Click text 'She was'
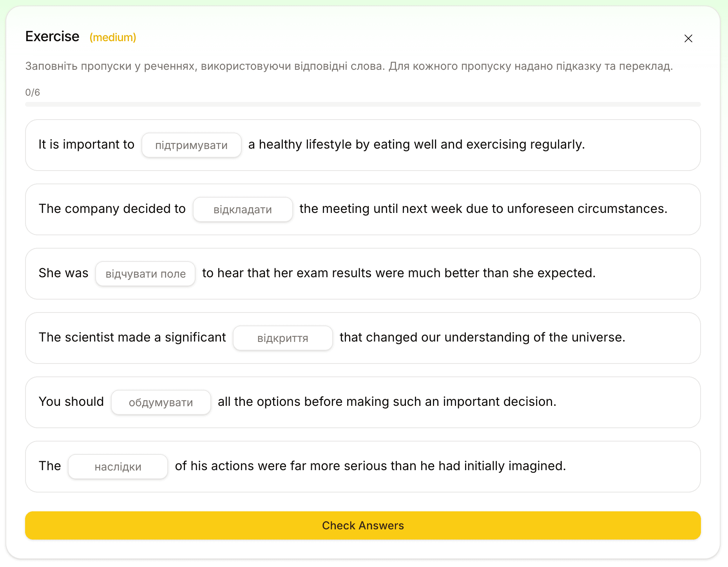Viewport: 728px width, 567px height. point(63,273)
